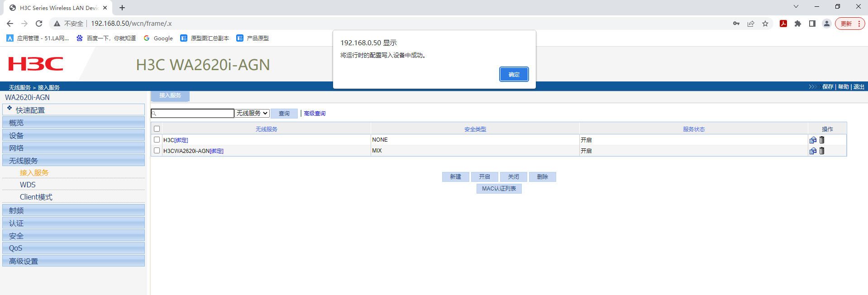The image size is (868, 295).
Task: Select WDS in sidebar submenu
Action: (x=28, y=185)
